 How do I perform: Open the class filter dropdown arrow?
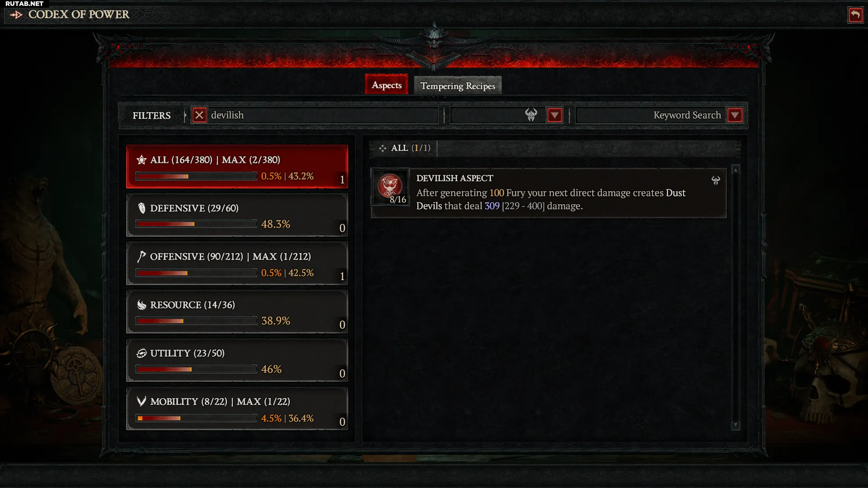click(x=555, y=115)
